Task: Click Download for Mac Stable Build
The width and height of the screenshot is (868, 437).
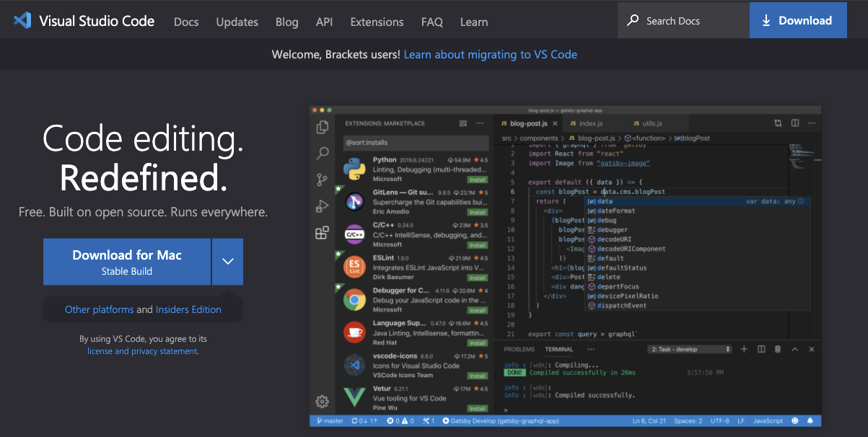Action: (127, 262)
